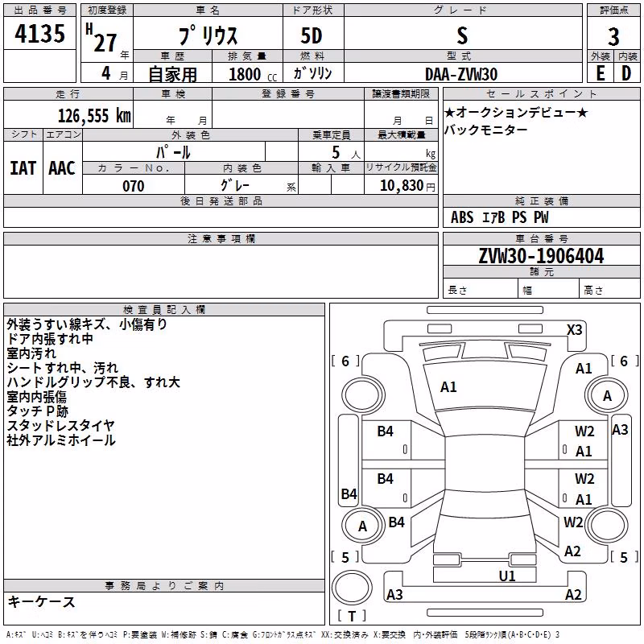
Task: Click sales point バックモニター
Action: [485, 130]
